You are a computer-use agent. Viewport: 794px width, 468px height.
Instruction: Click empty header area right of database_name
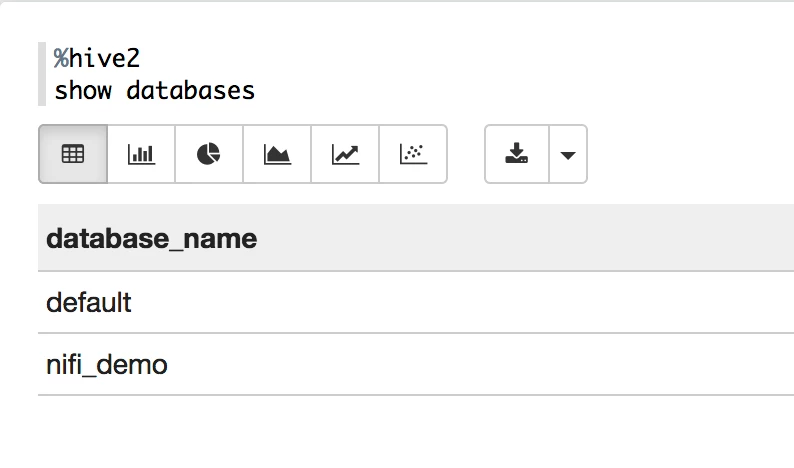pos(527,238)
